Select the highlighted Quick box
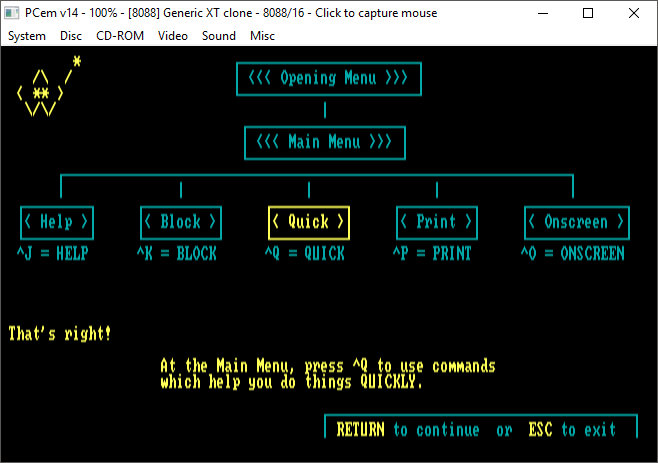The image size is (658, 463). [x=309, y=222]
